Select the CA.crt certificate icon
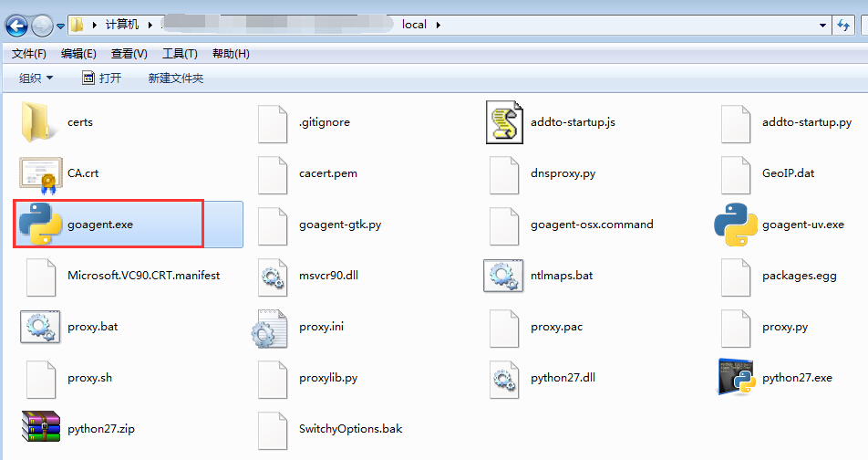 (40, 174)
